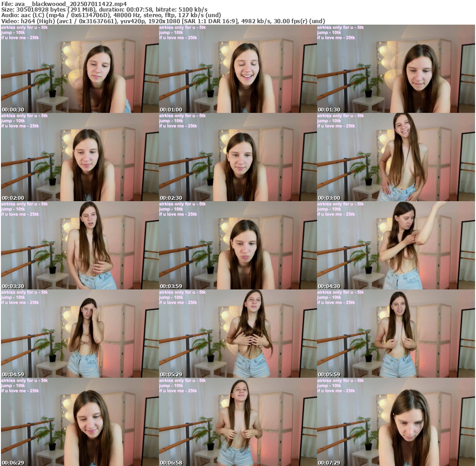Click the 00:02:30 preview frame
The image size is (476, 466).
coord(238,157)
